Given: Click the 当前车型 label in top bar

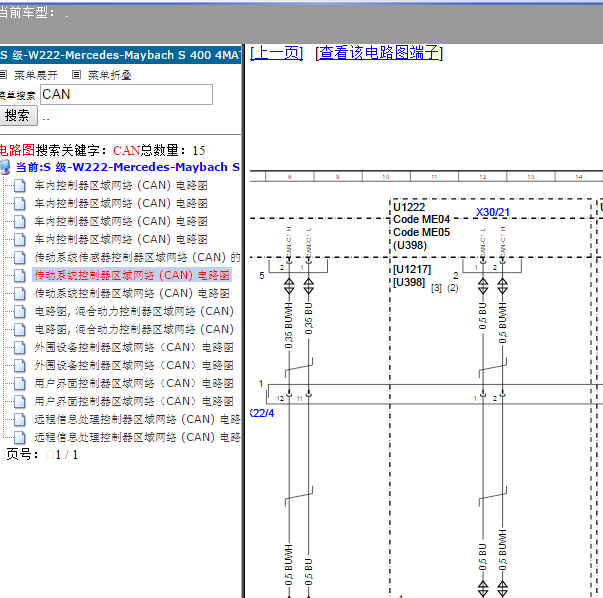Looking at the screenshot, I should (27, 13).
